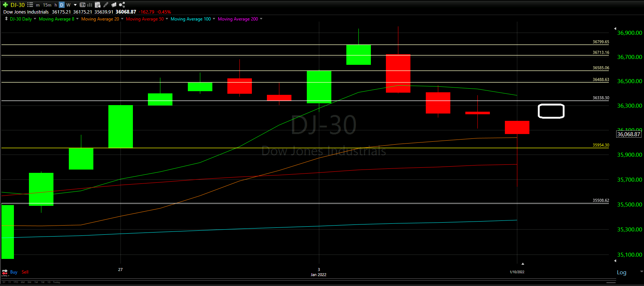Select the 5Y range

pyautogui.click(x=4, y=282)
